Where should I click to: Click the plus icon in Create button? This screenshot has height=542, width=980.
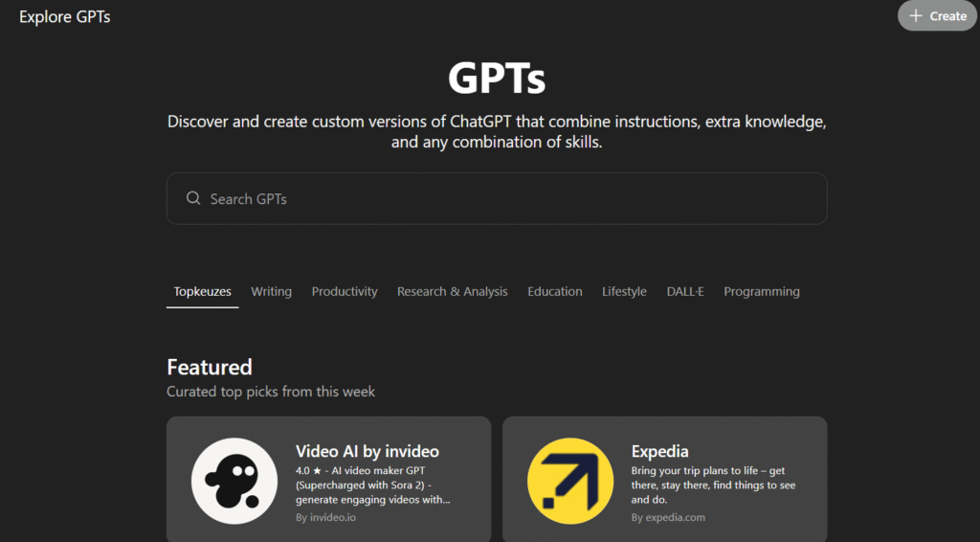[916, 16]
